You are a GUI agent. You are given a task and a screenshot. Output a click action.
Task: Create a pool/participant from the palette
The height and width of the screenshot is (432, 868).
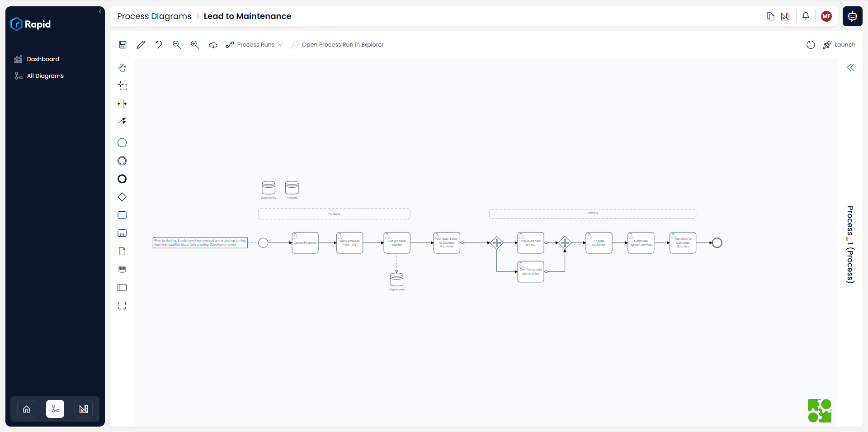click(122, 288)
